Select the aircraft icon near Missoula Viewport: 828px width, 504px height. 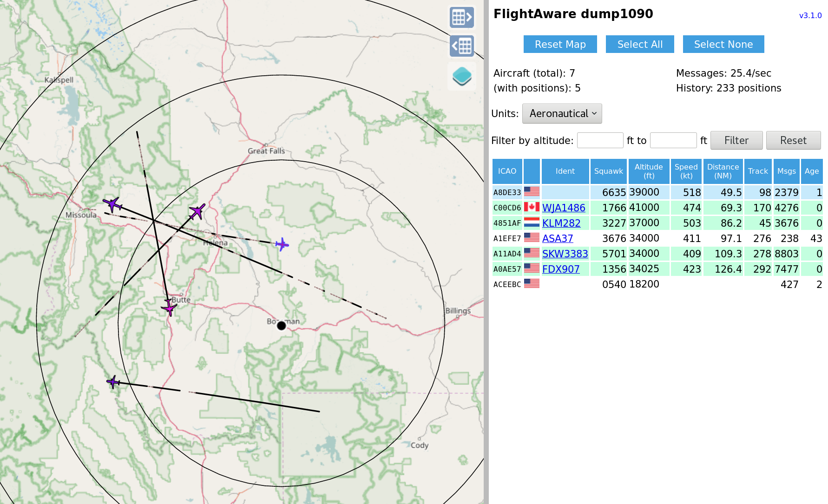coord(112,204)
